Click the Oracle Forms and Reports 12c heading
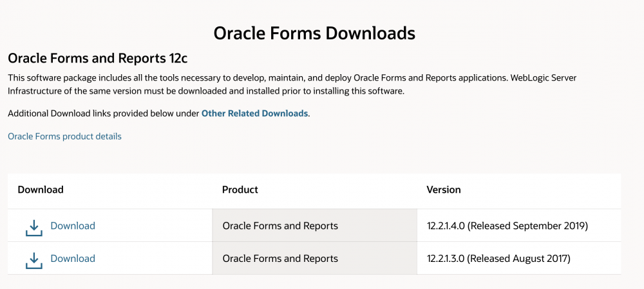 97,58
